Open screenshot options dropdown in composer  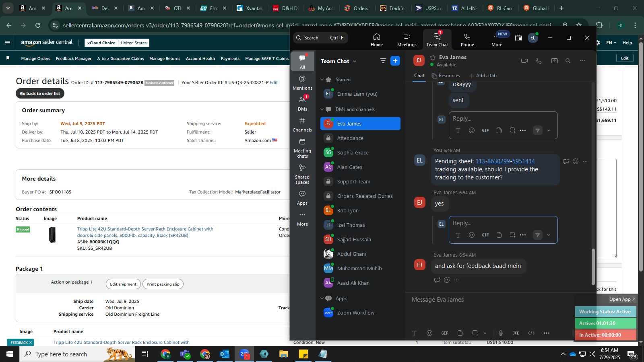[x=485, y=333]
